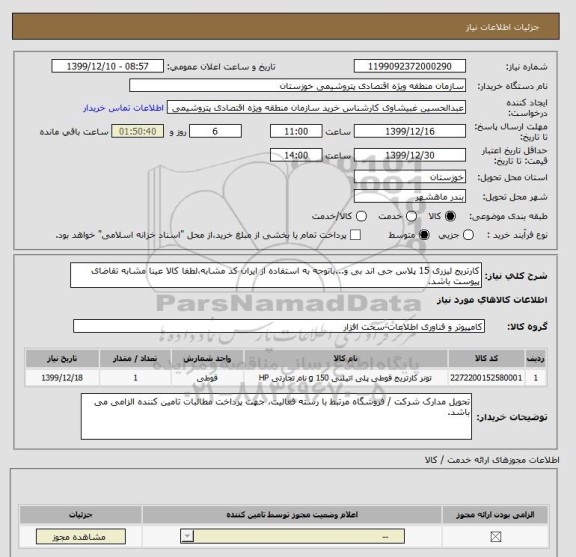Click the buyer notes text area
Image resolution: width=576 pixels, height=557 pixels.
tap(276, 417)
